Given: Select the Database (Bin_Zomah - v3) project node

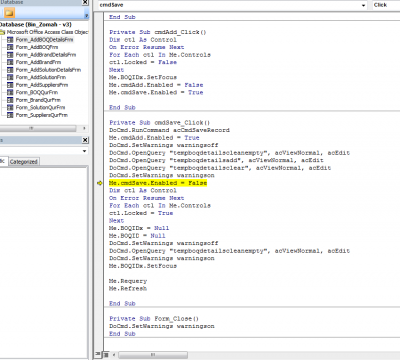Looking at the screenshot, I should click(36, 25).
